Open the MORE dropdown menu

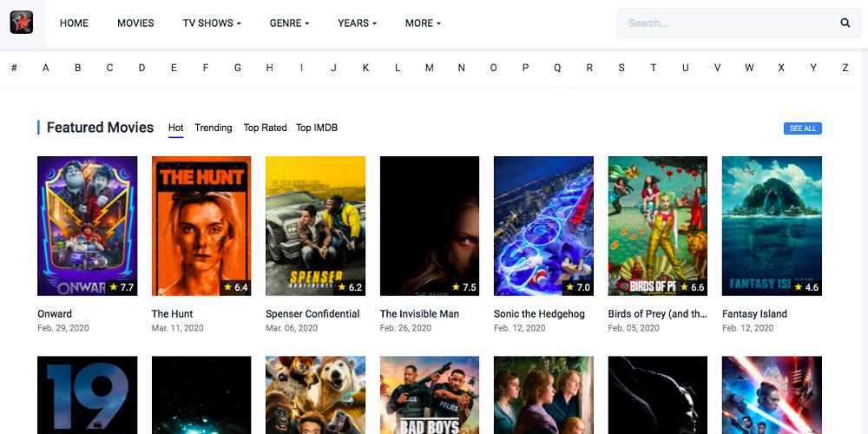(x=423, y=23)
